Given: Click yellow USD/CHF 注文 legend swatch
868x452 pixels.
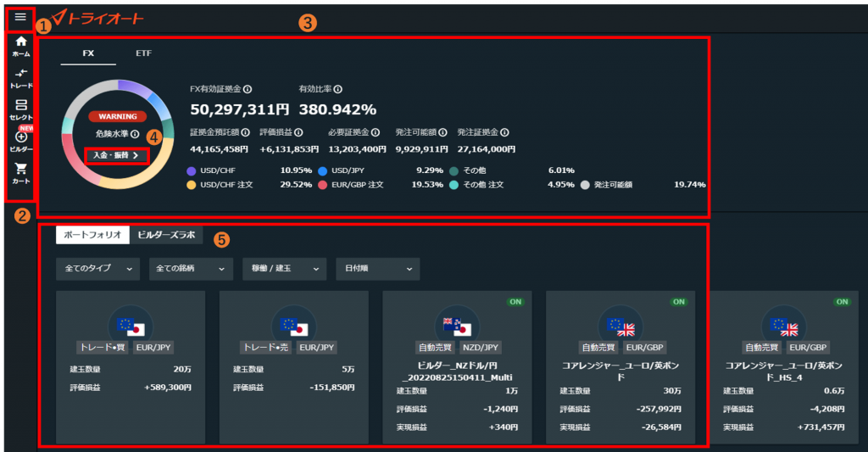Looking at the screenshot, I should (191, 185).
